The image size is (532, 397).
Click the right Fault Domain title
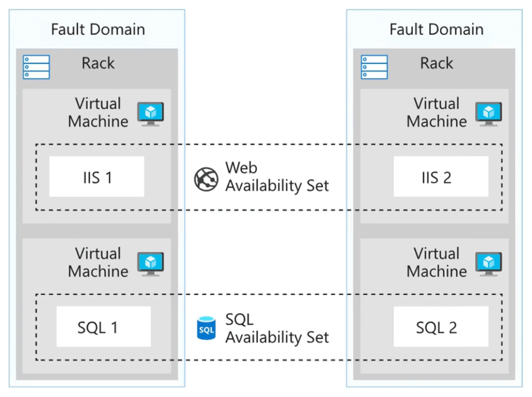click(436, 29)
